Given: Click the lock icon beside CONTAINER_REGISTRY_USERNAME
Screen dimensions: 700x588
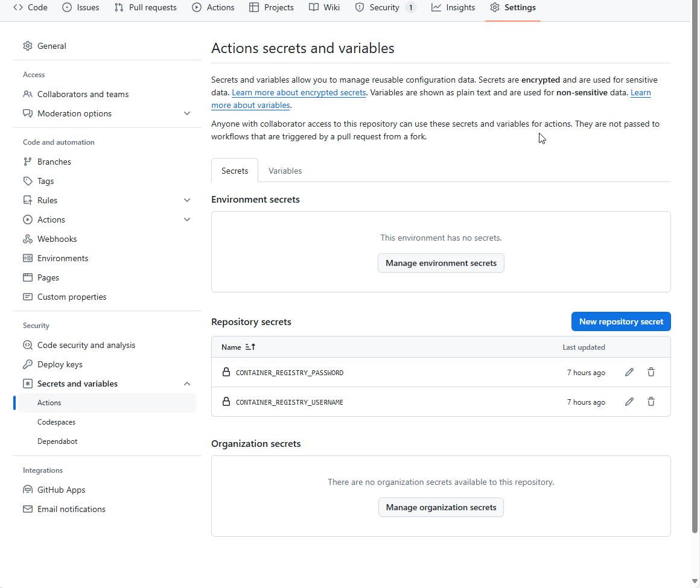Looking at the screenshot, I should [x=226, y=402].
